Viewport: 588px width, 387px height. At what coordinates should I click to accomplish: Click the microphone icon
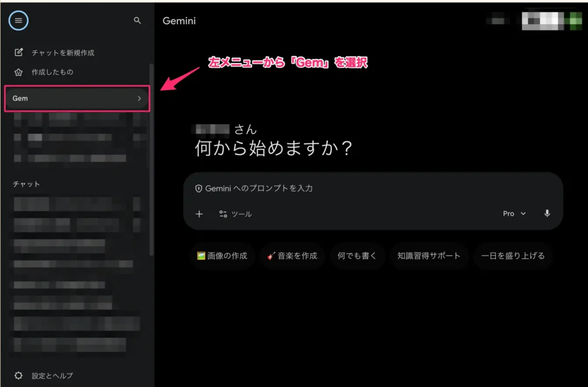(x=547, y=214)
